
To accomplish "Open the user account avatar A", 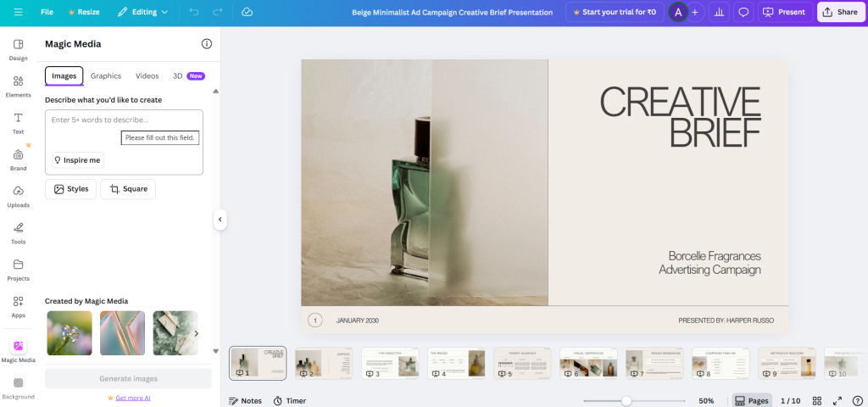I will (678, 12).
